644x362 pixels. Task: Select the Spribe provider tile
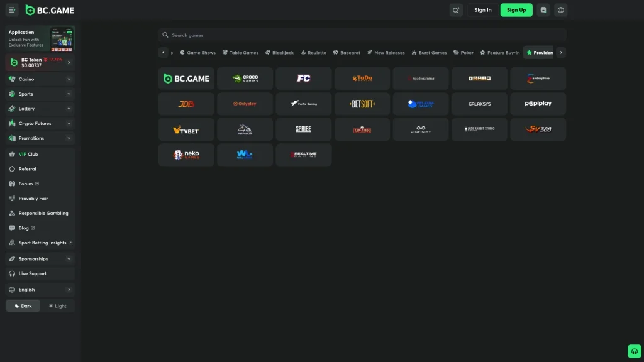(304, 129)
